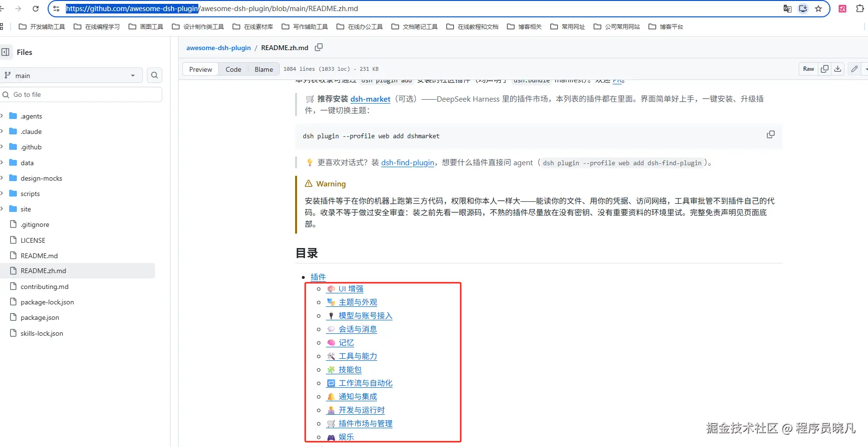Click the forward navigation arrow
The image size is (868, 447).
tap(18, 9)
